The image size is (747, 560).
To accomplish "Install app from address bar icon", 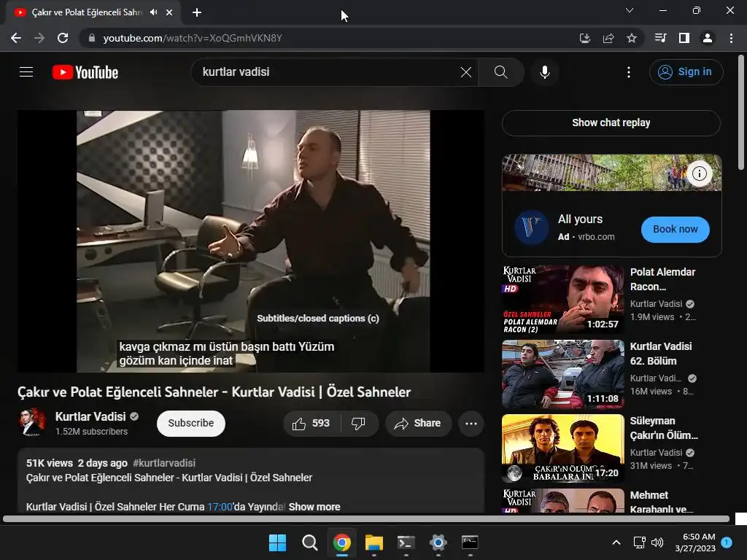I will click(584, 38).
